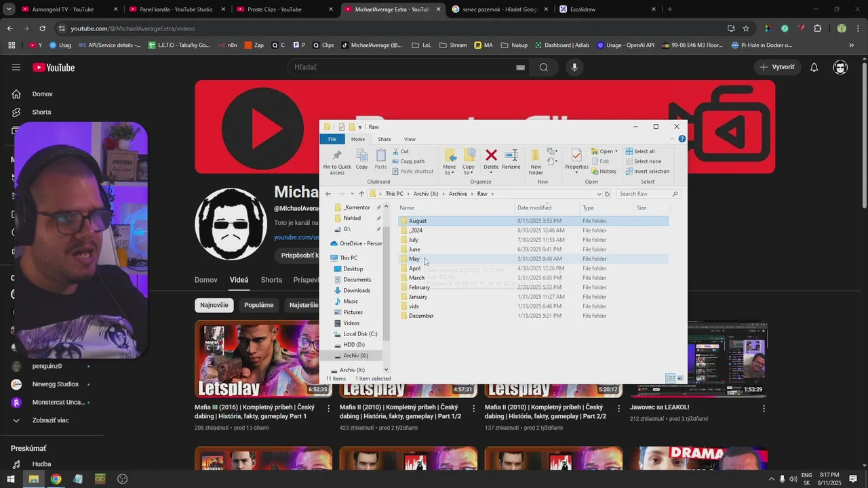Expand Zobraziť viac in subscriptions

pyautogui.click(x=50, y=420)
